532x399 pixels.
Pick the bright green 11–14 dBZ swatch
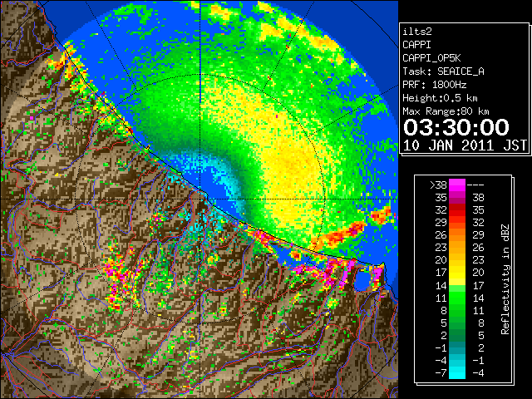pyautogui.click(x=457, y=298)
